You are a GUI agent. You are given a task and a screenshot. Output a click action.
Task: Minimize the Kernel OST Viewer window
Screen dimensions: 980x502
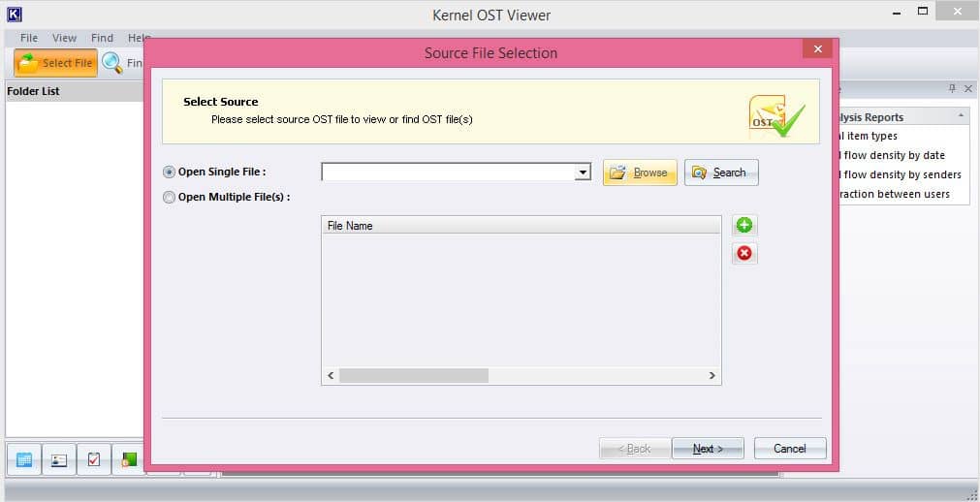tap(897, 13)
